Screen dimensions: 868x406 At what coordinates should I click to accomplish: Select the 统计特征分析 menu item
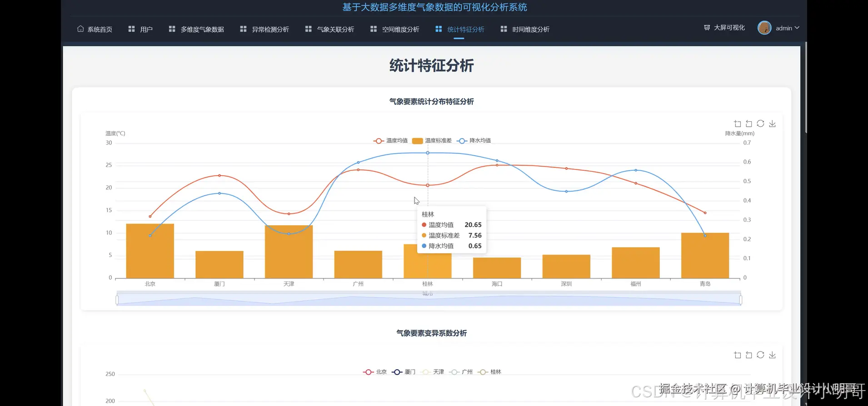click(460, 29)
